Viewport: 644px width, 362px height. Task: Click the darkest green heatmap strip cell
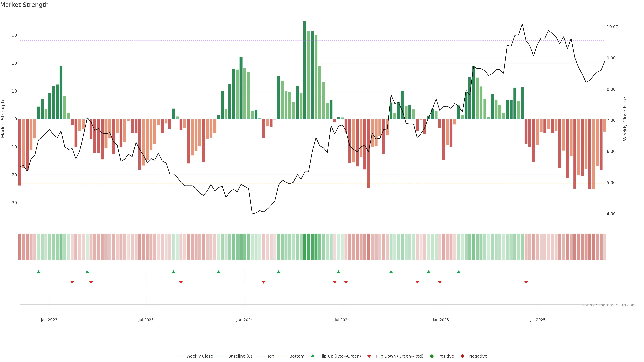305,247
